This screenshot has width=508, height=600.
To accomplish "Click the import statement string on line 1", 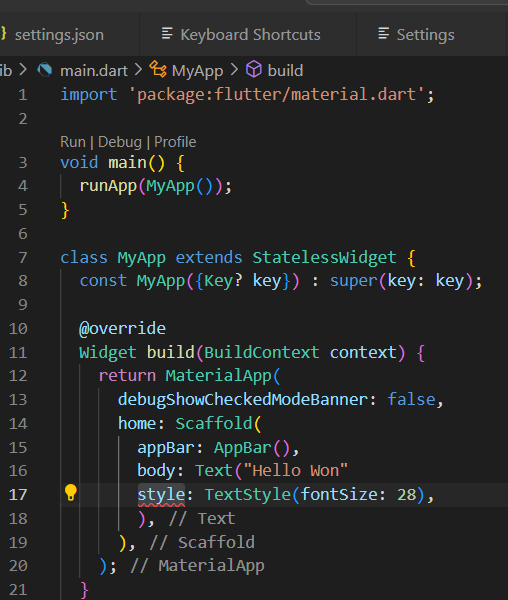I will [x=280, y=95].
